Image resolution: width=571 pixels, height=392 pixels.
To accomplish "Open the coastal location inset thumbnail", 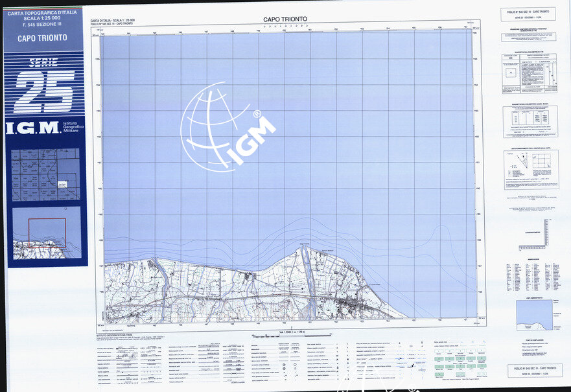I will click(x=47, y=233).
